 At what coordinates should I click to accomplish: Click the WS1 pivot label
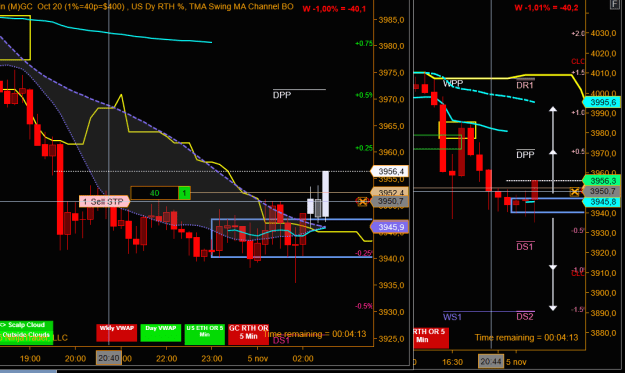pos(452,317)
